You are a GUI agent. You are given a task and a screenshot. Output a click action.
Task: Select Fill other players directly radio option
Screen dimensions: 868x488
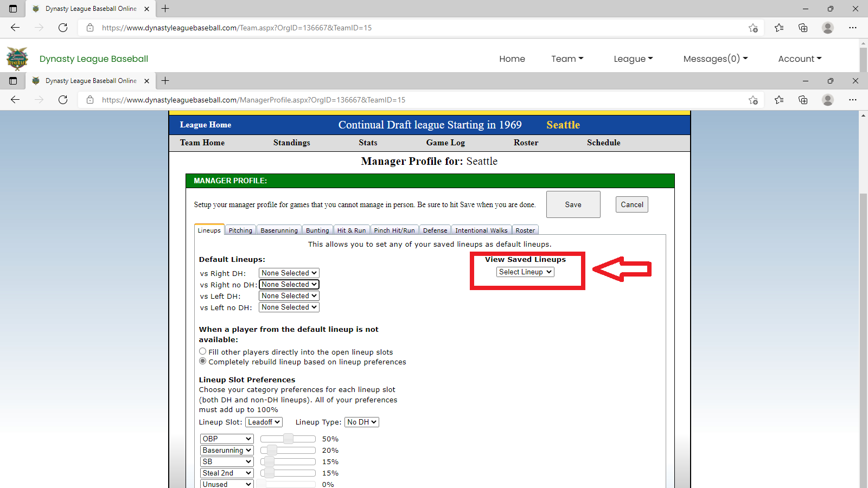click(x=203, y=351)
